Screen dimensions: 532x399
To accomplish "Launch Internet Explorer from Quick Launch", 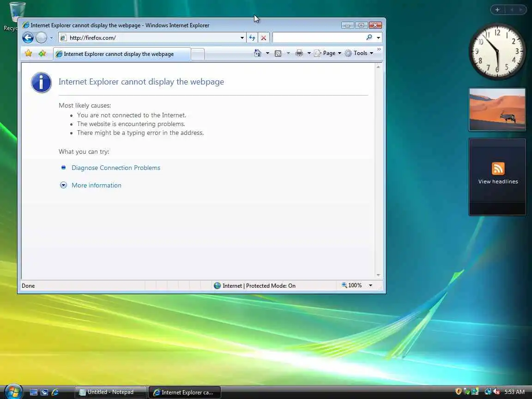I will (55, 392).
